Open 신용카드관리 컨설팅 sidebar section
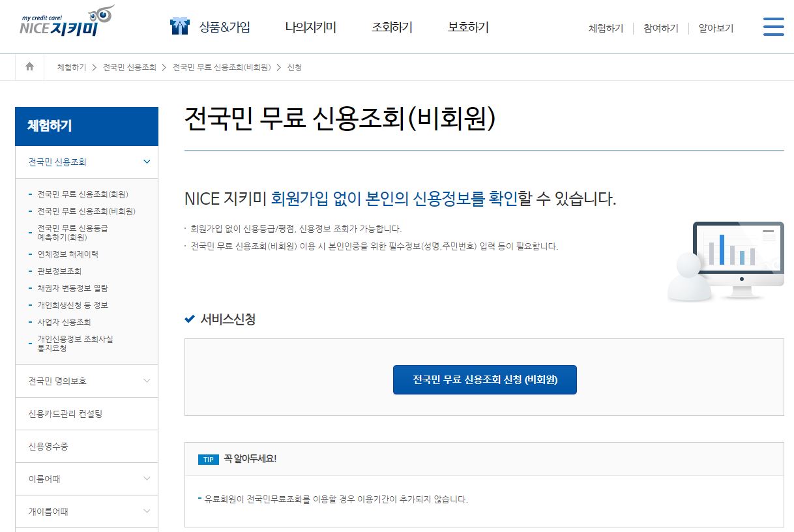Viewport: 794px width, 532px height. [x=87, y=413]
